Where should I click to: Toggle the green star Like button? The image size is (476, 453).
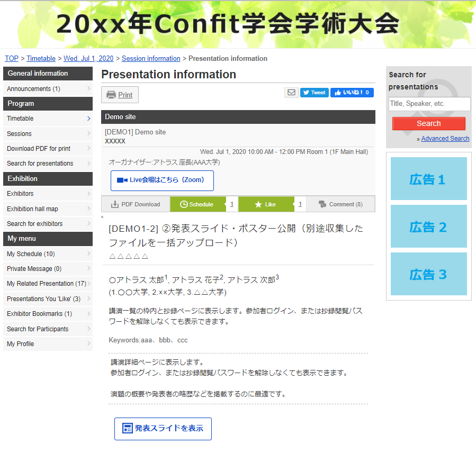pyautogui.click(x=266, y=204)
